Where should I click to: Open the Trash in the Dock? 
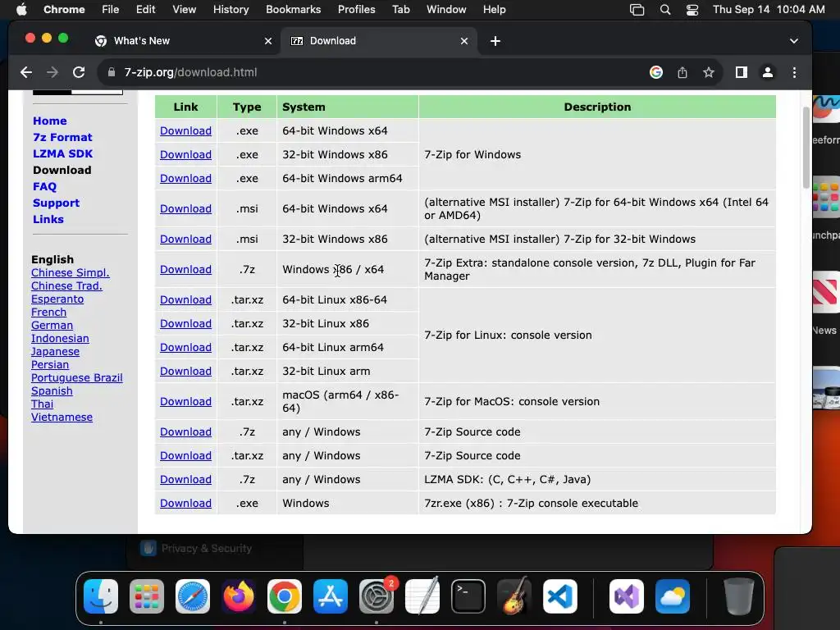pyautogui.click(x=738, y=596)
